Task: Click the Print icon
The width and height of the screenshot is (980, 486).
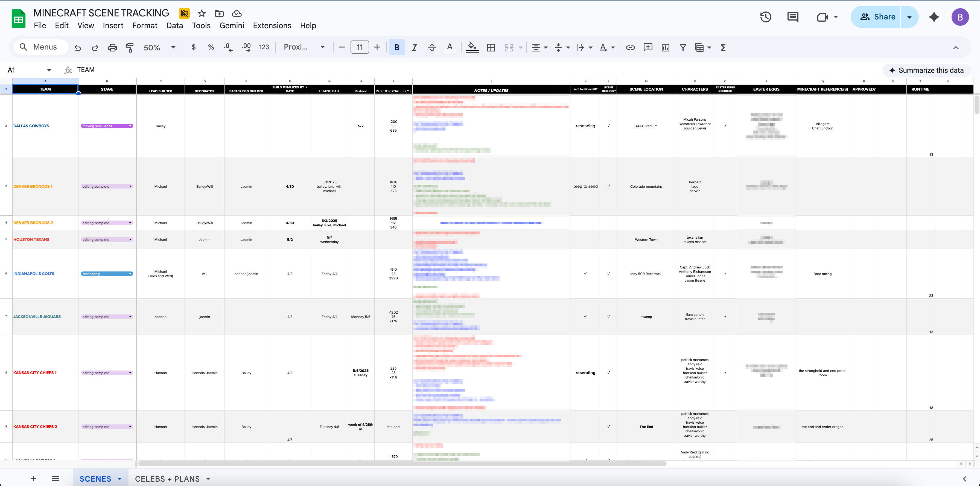Action: click(x=113, y=48)
